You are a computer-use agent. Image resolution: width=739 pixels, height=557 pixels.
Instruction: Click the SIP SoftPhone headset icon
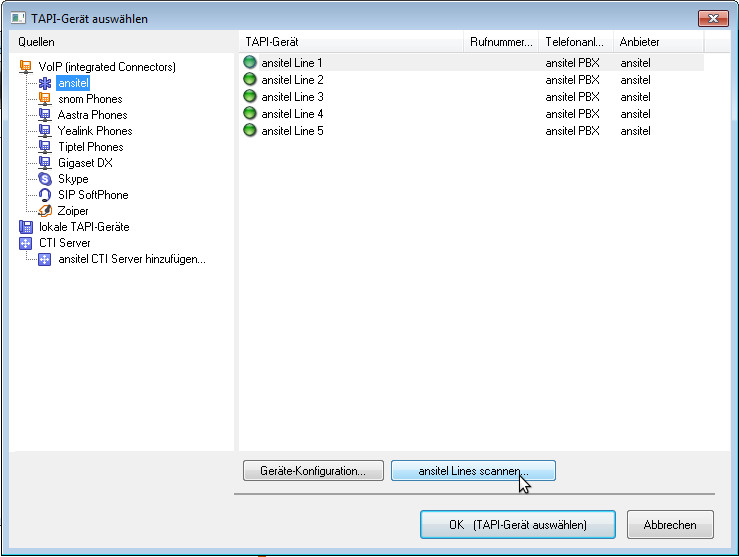coord(45,195)
